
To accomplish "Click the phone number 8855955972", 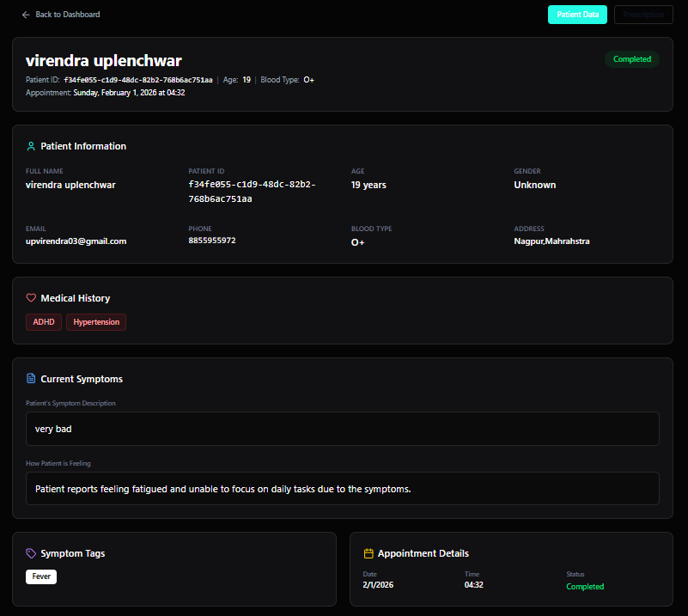I will (x=212, y=241).
